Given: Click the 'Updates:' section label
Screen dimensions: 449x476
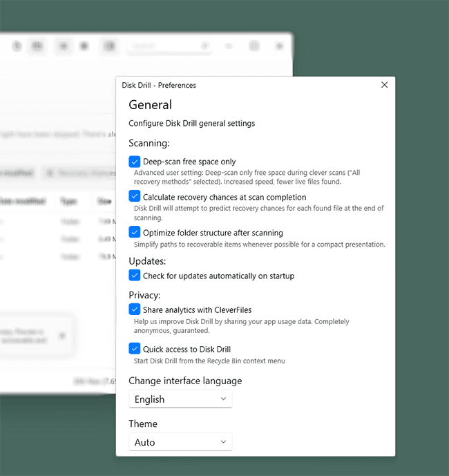Looking at the screenshot, I should coord(147,261).
